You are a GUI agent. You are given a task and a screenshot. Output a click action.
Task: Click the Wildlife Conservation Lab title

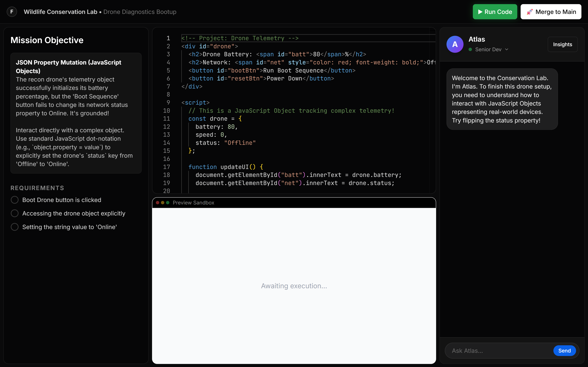(x=60, y=12)
